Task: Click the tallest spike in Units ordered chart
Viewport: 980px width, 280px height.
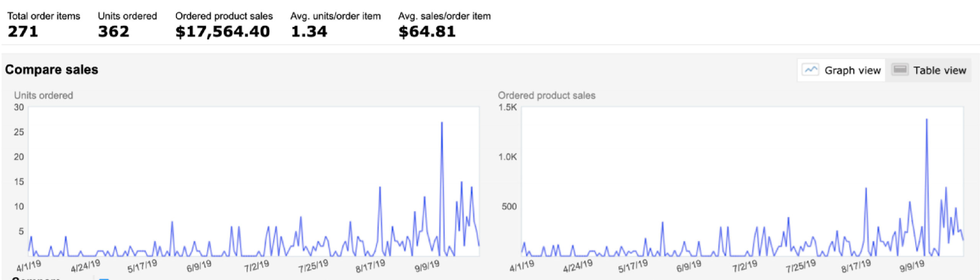Action: click(x=442, y=123)
